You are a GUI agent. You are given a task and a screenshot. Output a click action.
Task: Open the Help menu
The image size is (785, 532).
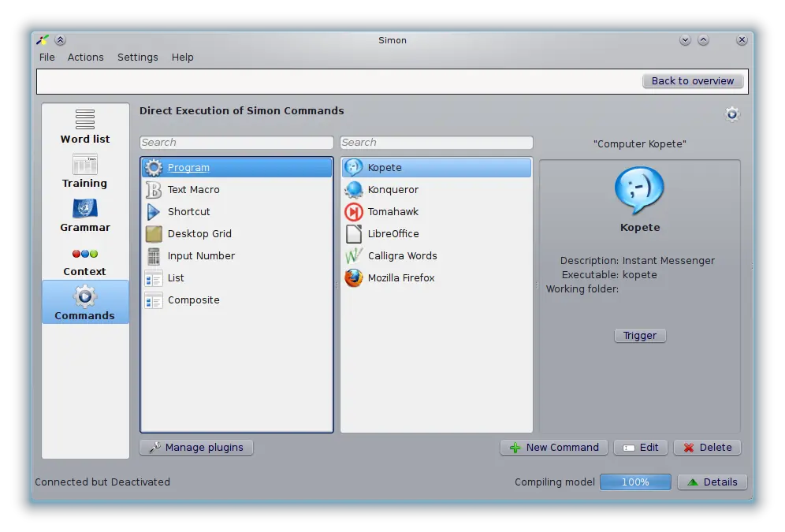click(x=182, y=57)
